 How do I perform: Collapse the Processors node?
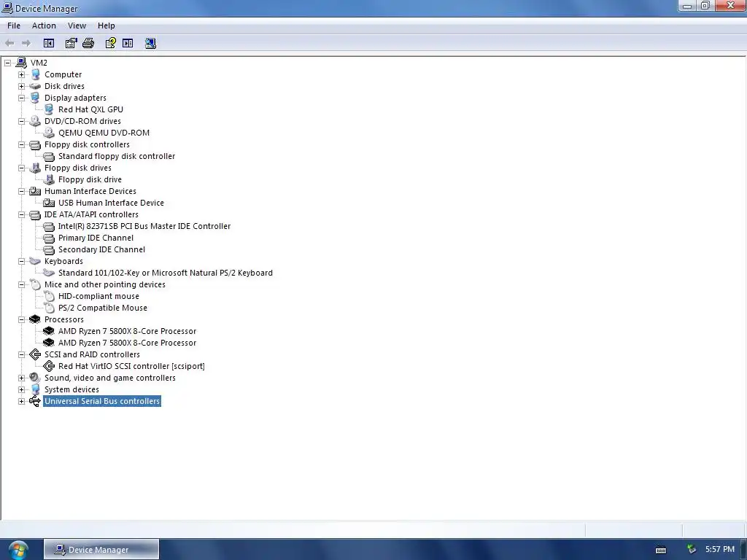tap(21, 319)
